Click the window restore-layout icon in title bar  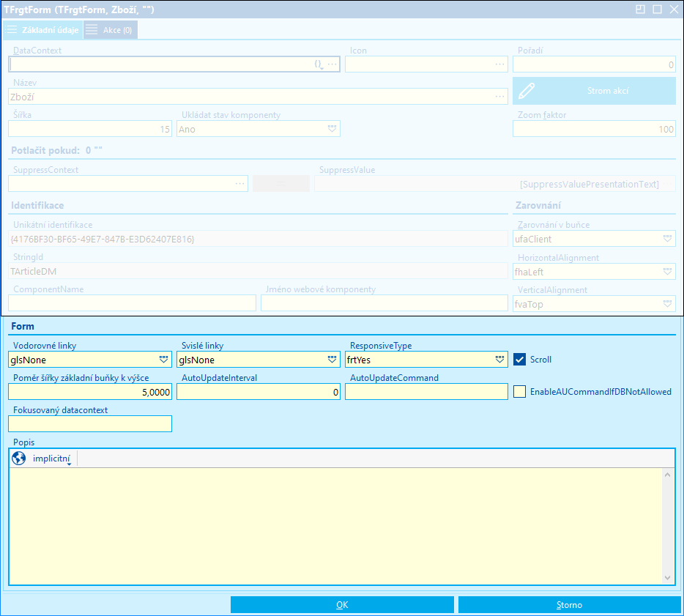pyautogui.click(x=640, y=10)
